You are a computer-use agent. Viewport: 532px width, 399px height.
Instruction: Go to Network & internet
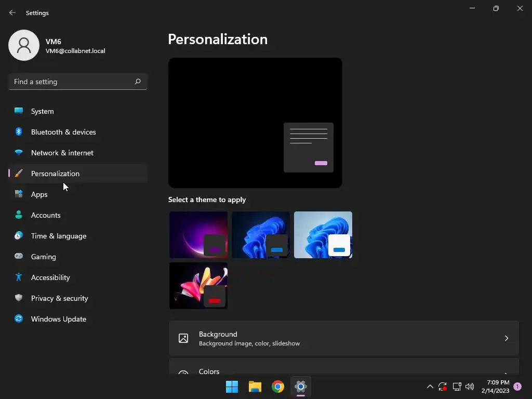point(78,153)
